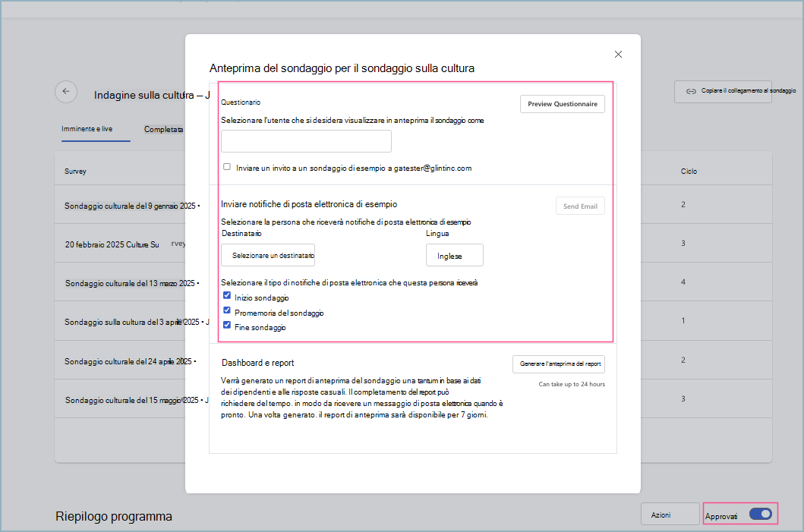
Task: Open Selezionare un destinatario dropdown
Action: pos(268,255)
